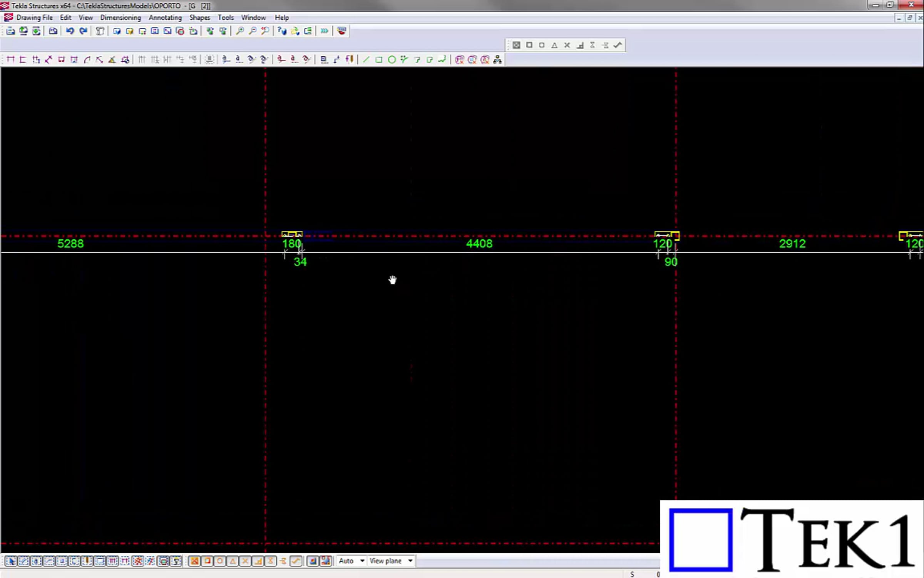Image resolution: width=924 pixels, height=578 pixels.
Task: Select the draw circle tool
Action: (x=392, y=59)
